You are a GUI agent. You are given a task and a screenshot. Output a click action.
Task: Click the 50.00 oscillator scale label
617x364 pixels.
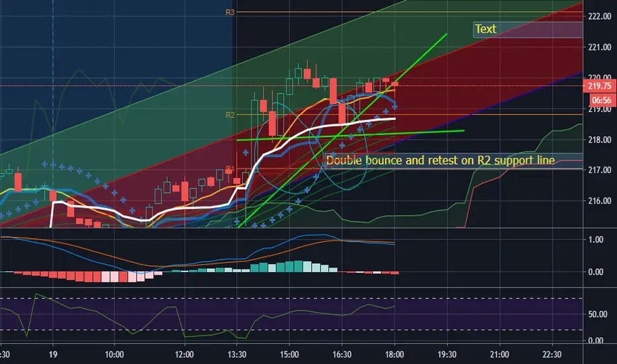pyautogui.click(x=598, y=314)
